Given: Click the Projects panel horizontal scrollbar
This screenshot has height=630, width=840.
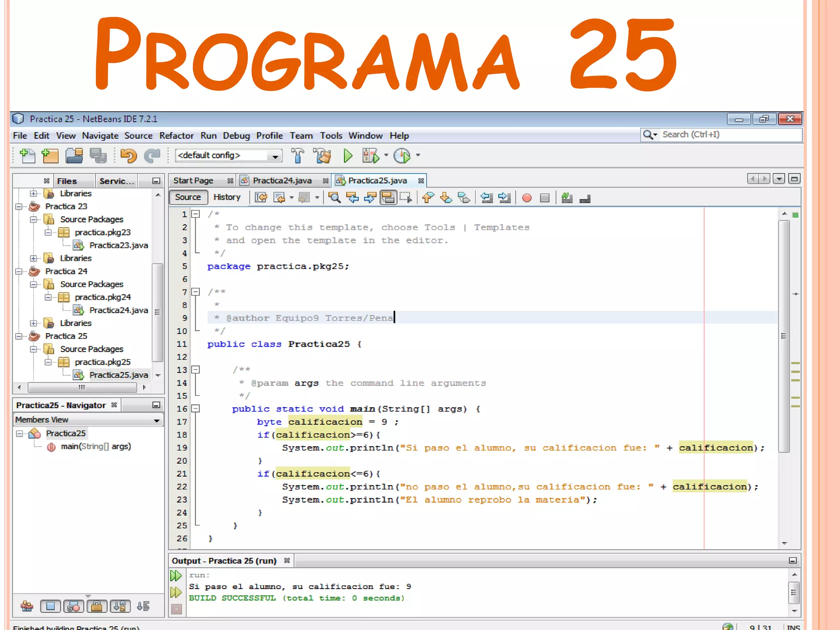Looking at the screenshot, I should [82, 387].
